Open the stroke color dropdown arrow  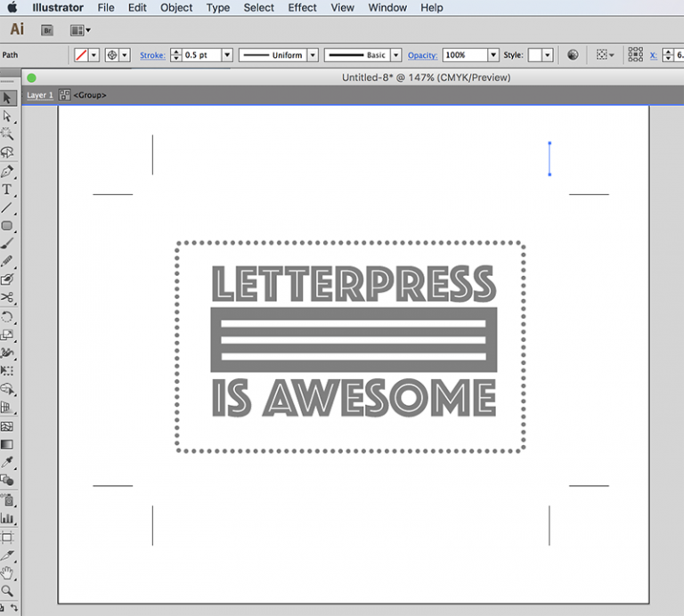point(125,55)
